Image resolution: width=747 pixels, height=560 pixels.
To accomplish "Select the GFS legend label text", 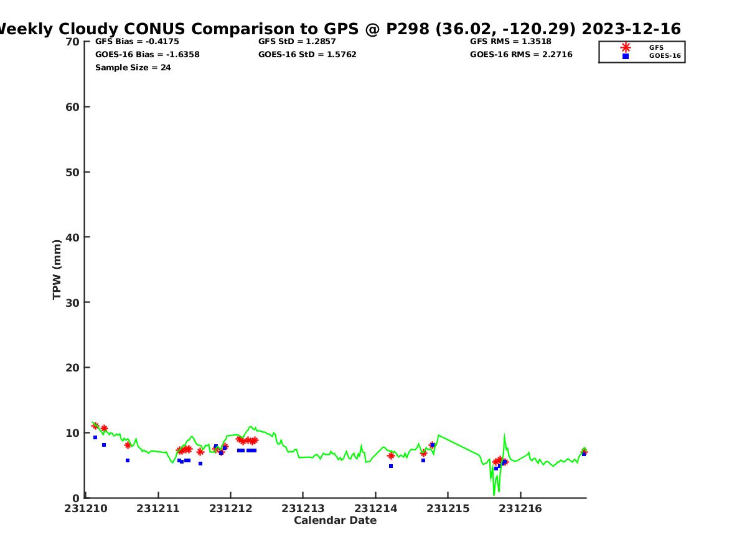I will pos(656,47).
